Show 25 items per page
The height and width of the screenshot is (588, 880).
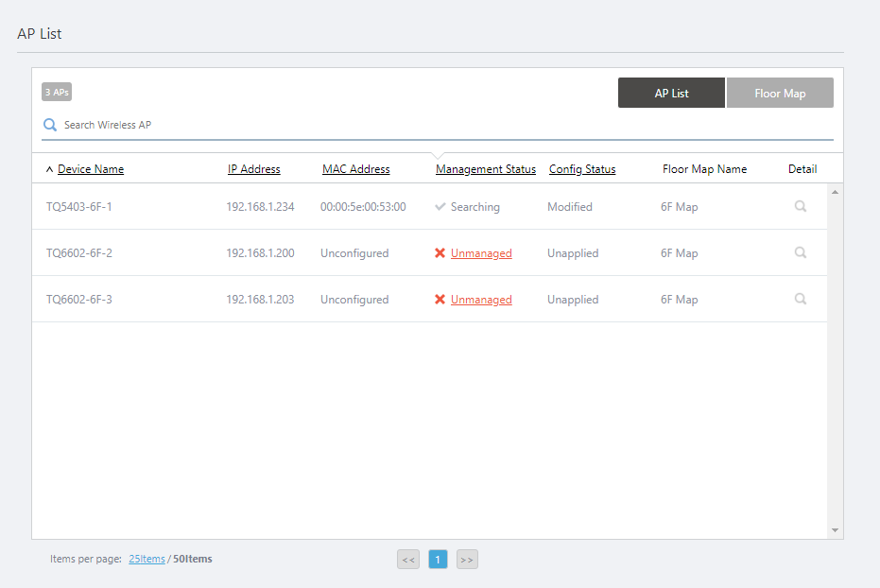[147, 559]
